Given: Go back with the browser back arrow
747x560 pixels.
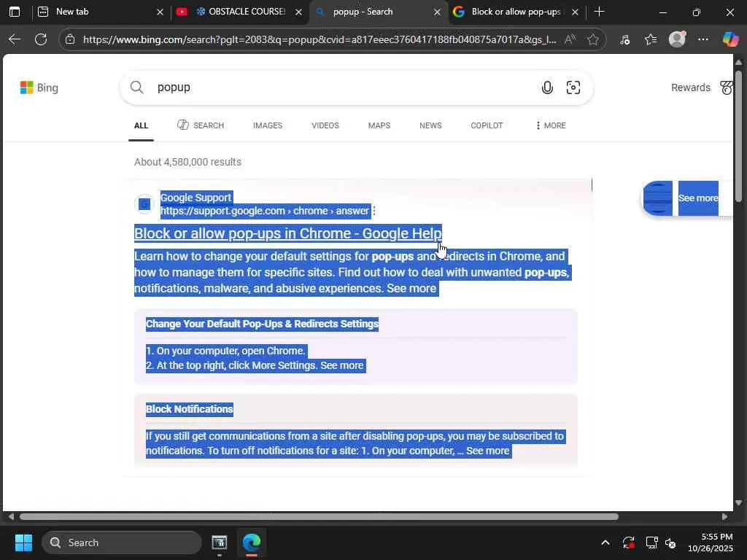Looking at the screenshot, I should coord(15,39).
